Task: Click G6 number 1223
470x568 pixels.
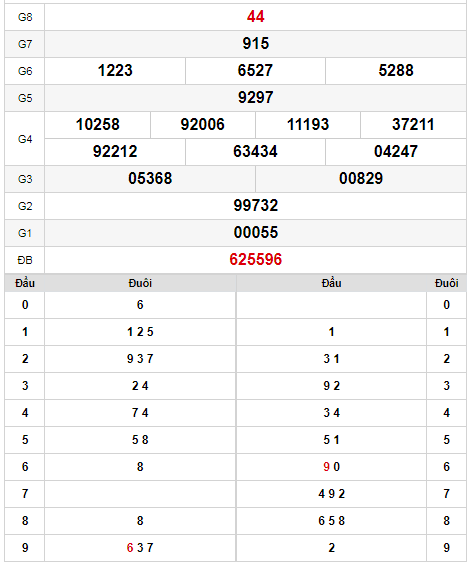Action: [x=115, y=71]
